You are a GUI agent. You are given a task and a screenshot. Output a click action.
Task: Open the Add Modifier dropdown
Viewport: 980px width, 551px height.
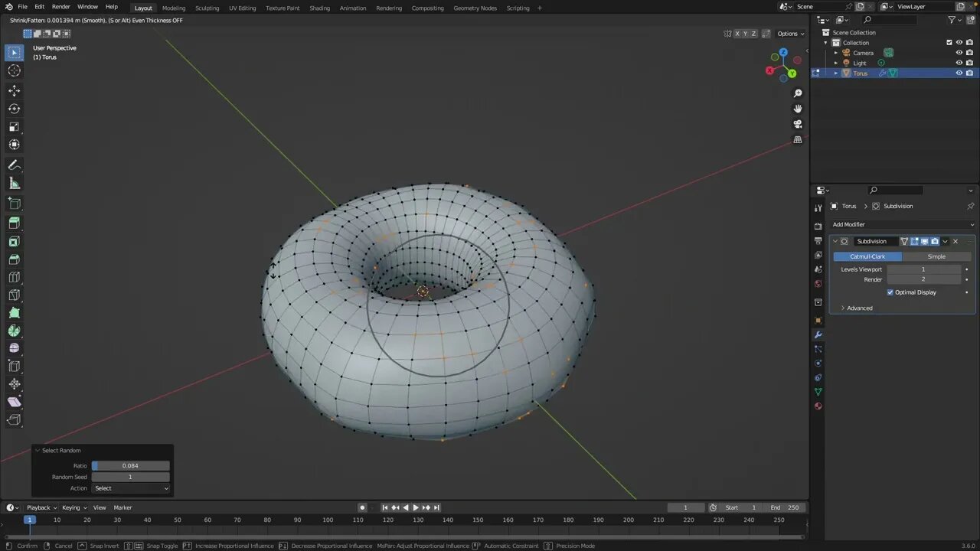[903, 224]
